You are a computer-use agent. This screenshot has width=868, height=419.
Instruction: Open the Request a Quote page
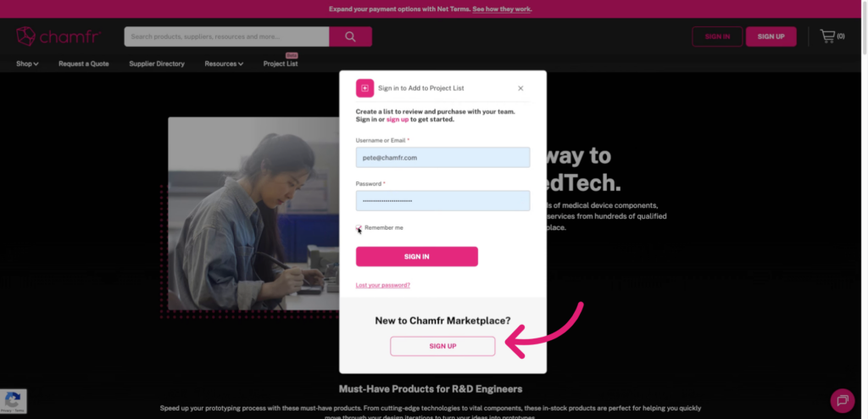tap(84, 64)
